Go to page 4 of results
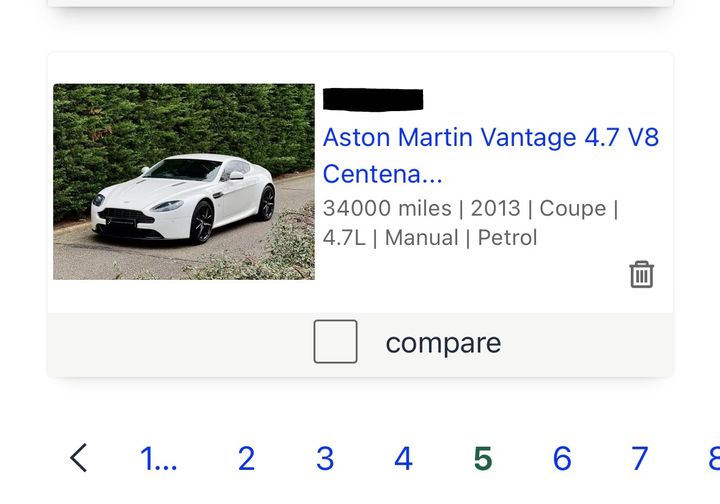 click(x=403, y=458)
